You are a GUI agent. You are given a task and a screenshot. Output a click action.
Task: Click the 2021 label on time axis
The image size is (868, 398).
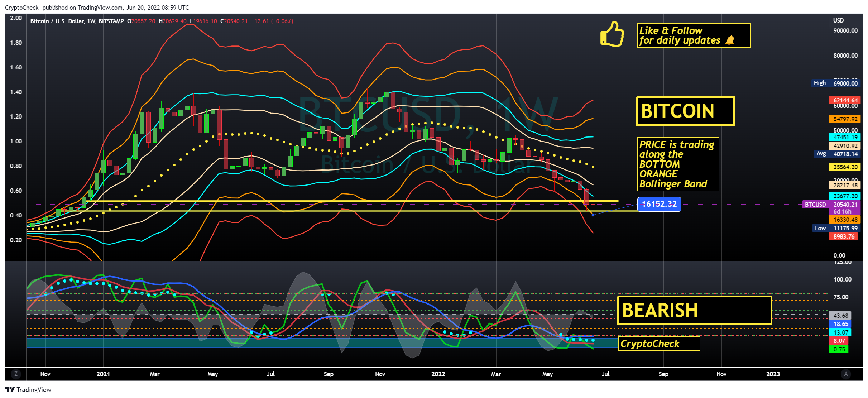(103, 374)
